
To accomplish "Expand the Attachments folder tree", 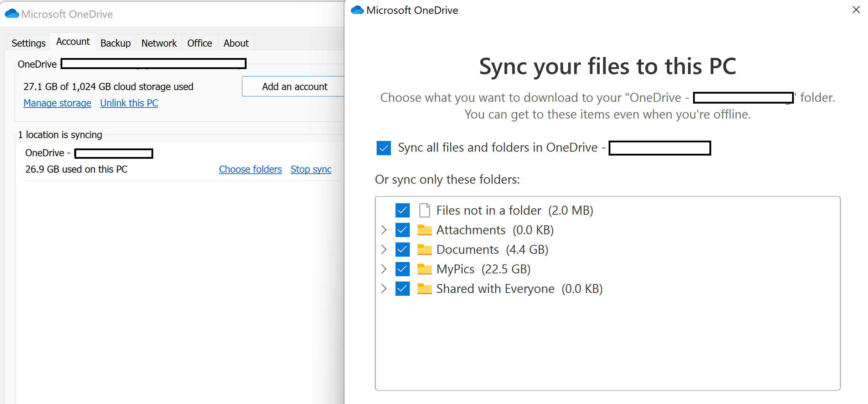I will coord(383,230).
